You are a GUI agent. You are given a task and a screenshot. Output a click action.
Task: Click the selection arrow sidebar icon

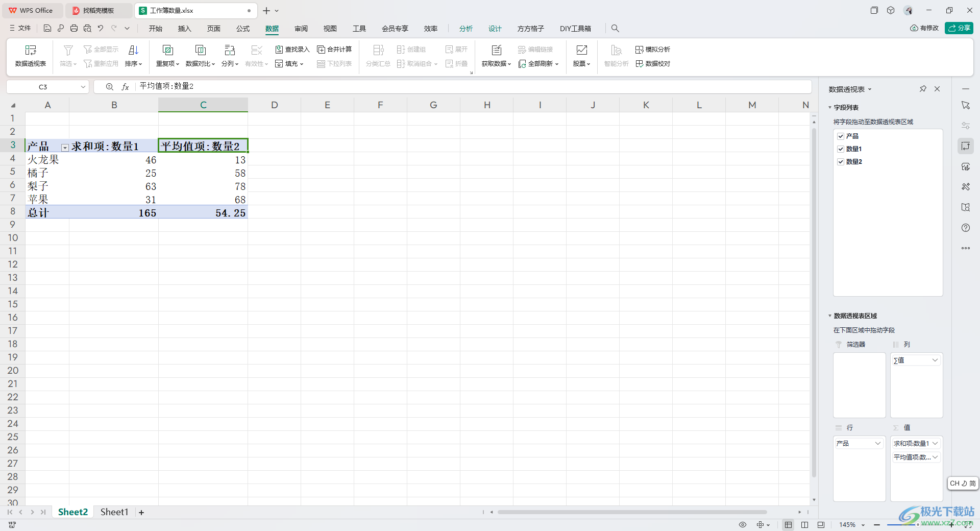966,105
